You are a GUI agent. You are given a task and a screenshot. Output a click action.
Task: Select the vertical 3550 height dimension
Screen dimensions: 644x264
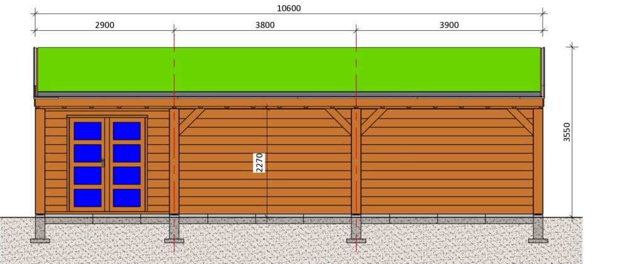tap(567, 130)
